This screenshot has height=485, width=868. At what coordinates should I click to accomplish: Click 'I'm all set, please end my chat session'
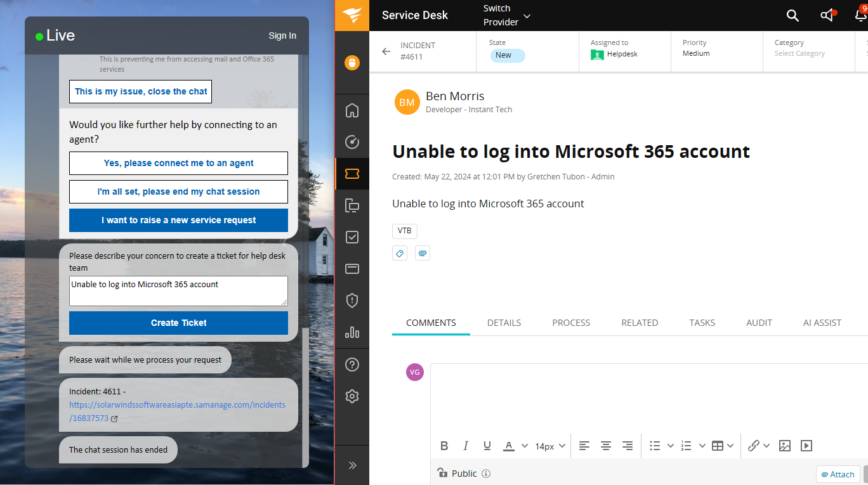[178, 191]
